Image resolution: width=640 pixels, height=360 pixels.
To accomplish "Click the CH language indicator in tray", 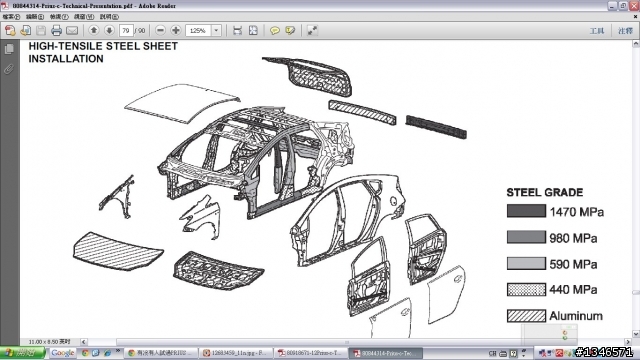I will pyautogui.click(x=493, y=353).
